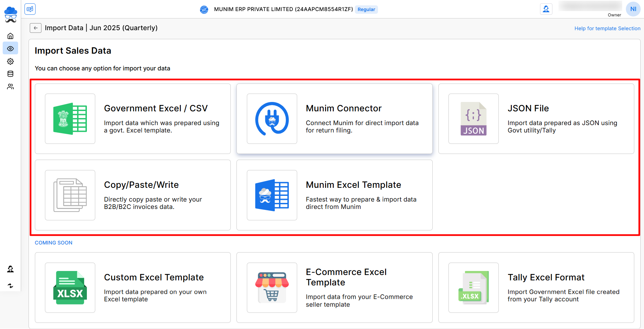Click 'Import data which was prepared' description
Image resolution: width=644 pixels, height=329 pixels.
click(x=162, y=127)
